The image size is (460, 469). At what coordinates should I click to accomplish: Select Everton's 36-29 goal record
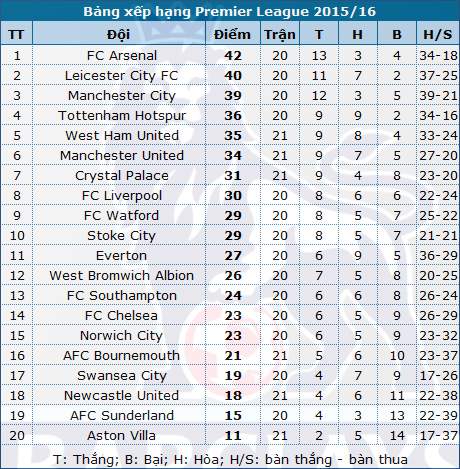click(x=438, y=256)
